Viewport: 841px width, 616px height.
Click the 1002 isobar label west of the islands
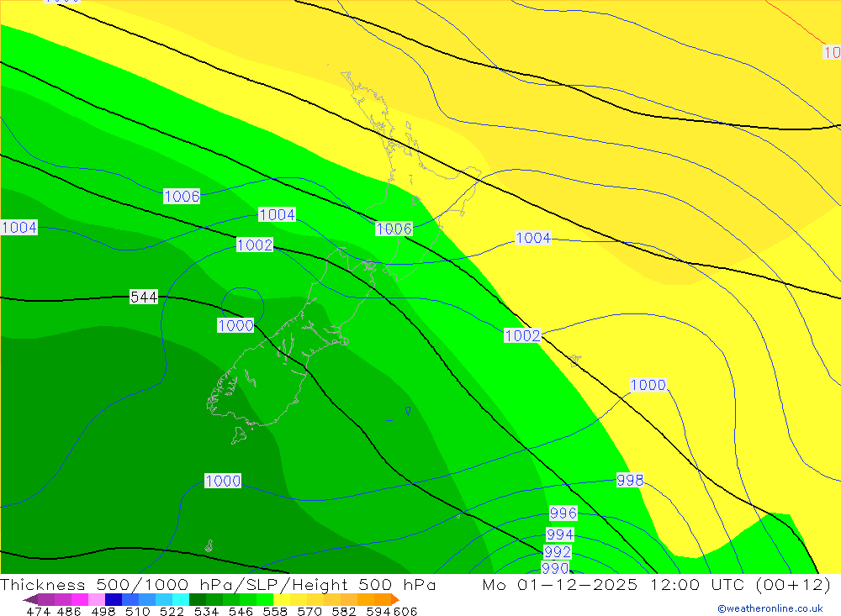point(255,245)
